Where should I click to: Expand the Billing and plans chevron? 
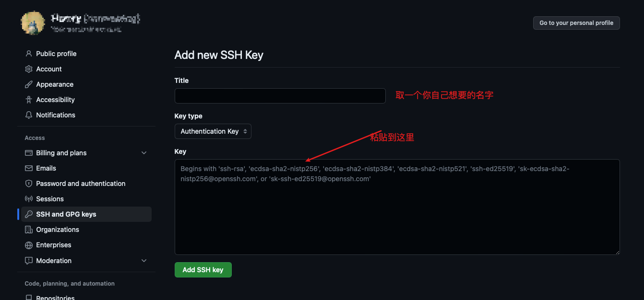144,153
